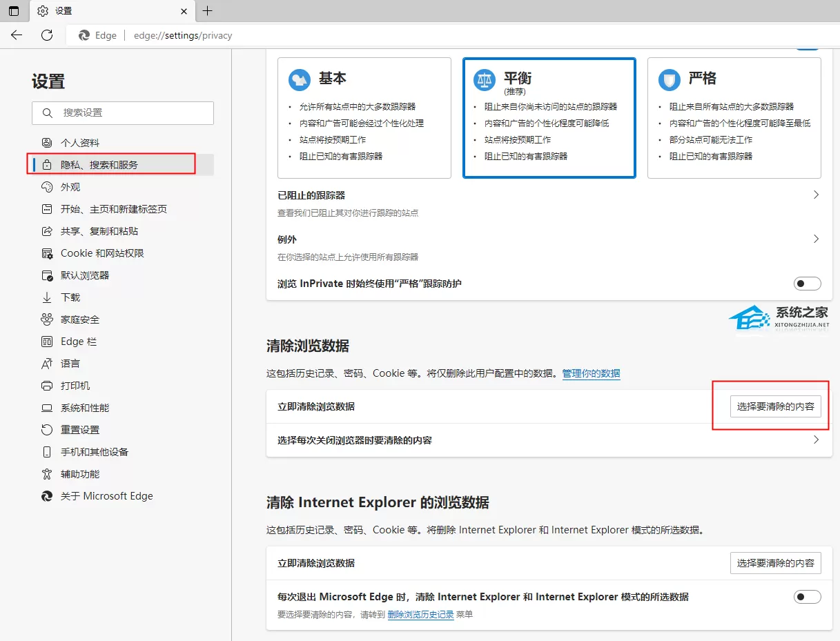Open a new tab with plus icon
This screenshot has width=840, height=641.
[x=207, y=11]
